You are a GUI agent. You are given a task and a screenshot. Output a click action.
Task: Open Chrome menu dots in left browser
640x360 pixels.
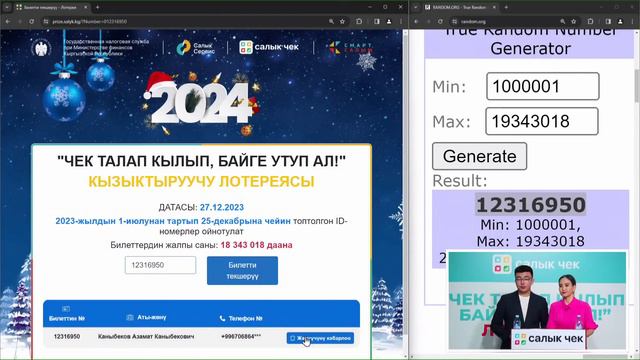(401, 21)
